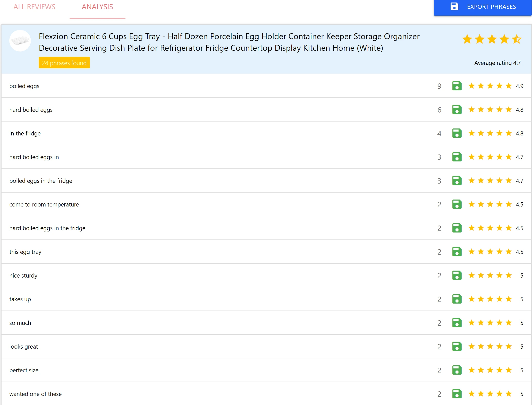Click save icon in the 'takes up' row
532x405 pixels.
[x=457, y=299]
